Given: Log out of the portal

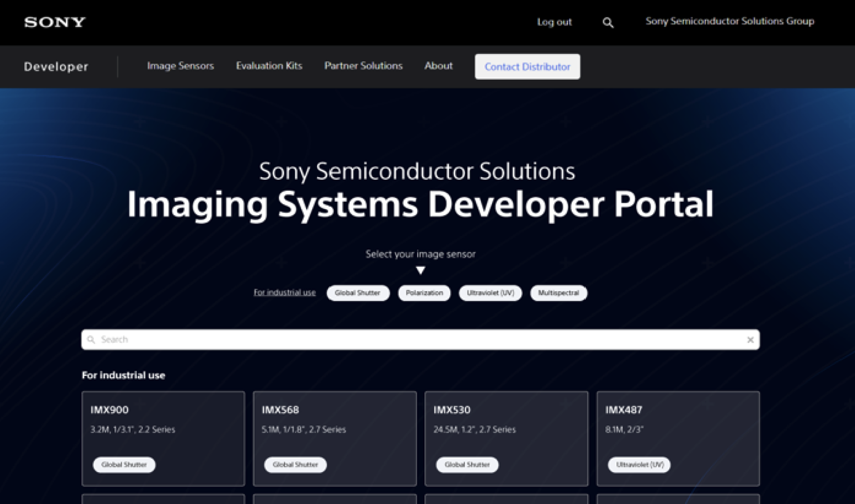Looking at the screenshot, I should [x=554, y=22].
